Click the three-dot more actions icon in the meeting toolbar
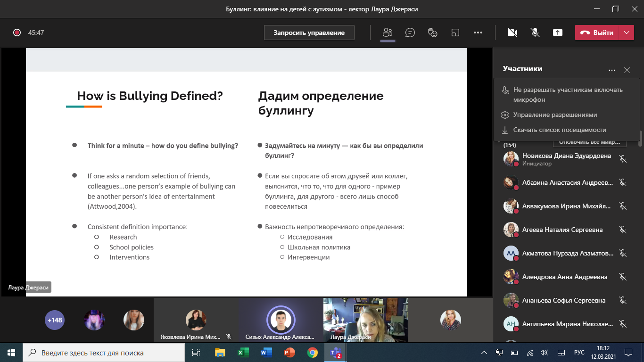This screenshot has height=362, width=644. (478, 33)
